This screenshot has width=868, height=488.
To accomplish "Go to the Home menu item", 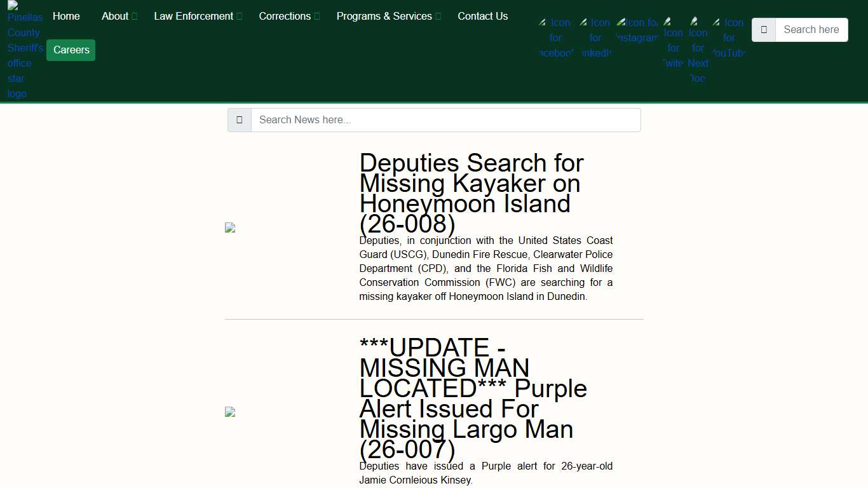I will pos(66,17).
